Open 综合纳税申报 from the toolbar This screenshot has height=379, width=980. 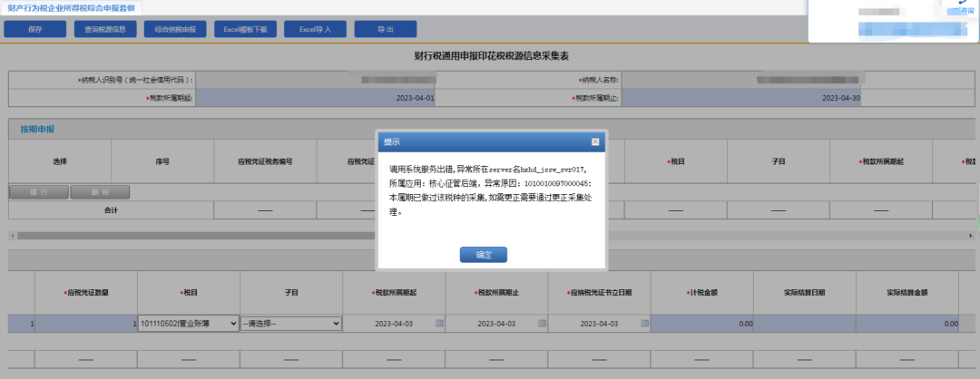pos(174,29)
